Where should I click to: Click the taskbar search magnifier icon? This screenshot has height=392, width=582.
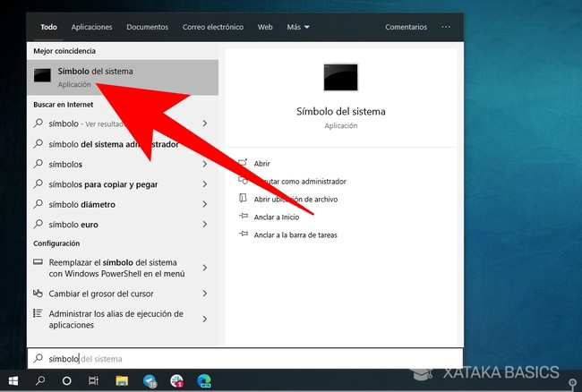point(40,380)
